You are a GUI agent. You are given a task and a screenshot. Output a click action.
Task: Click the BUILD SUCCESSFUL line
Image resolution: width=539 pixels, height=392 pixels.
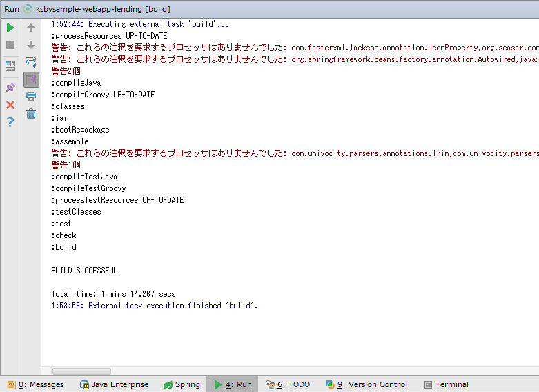click(84, 271)
